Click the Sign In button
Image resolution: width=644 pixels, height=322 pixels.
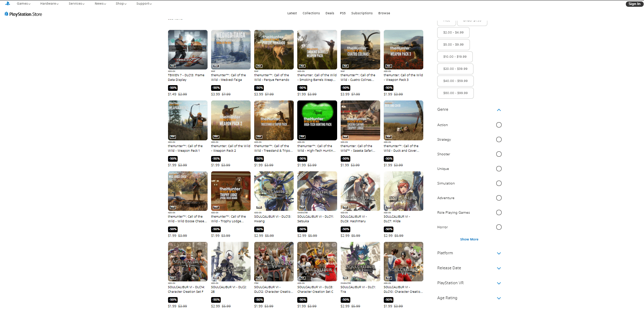tap(634, 4)
